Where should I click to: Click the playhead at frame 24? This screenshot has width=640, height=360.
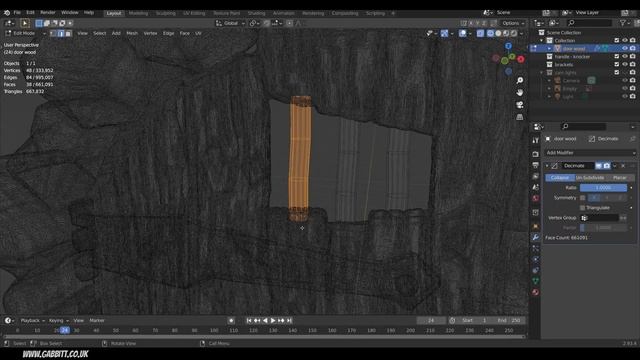64,330
